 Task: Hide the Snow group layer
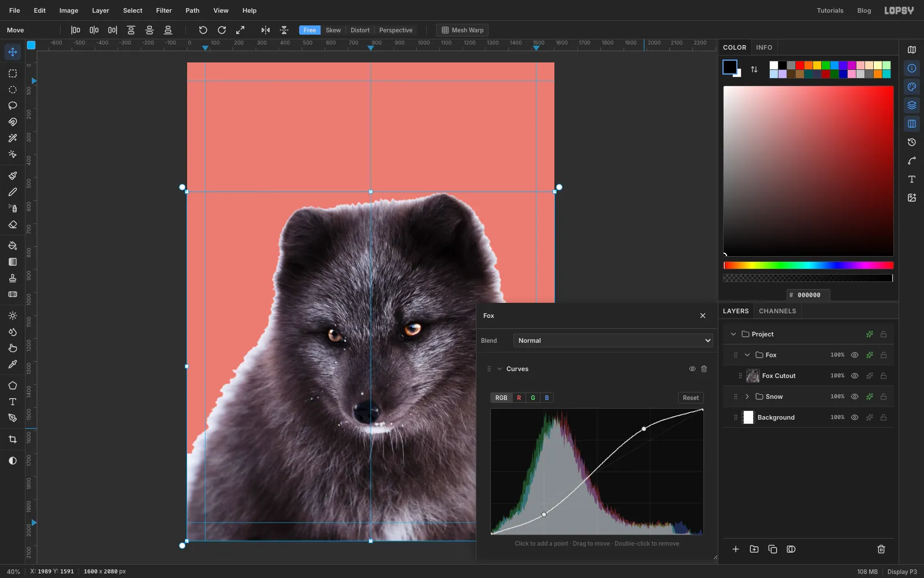(855, 397)
